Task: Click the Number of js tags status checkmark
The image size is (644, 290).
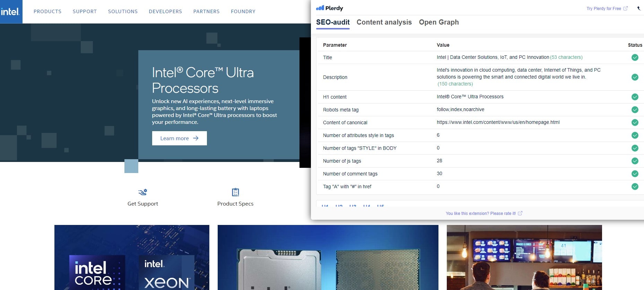Action: click(635, 161)
